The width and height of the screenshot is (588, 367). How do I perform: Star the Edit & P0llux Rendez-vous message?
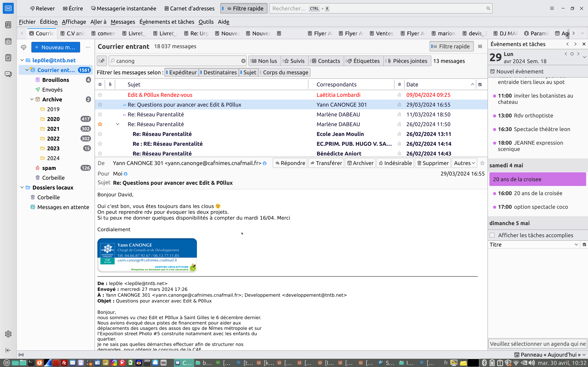point(100,95)
